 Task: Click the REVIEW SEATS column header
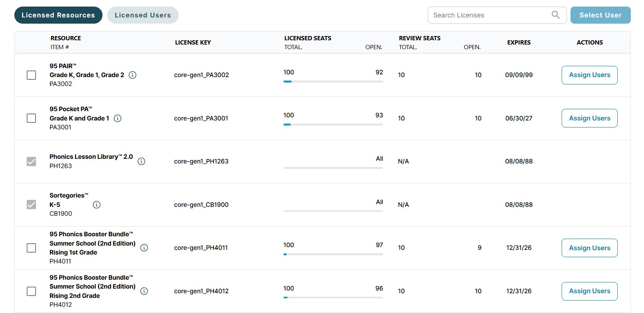420,38
